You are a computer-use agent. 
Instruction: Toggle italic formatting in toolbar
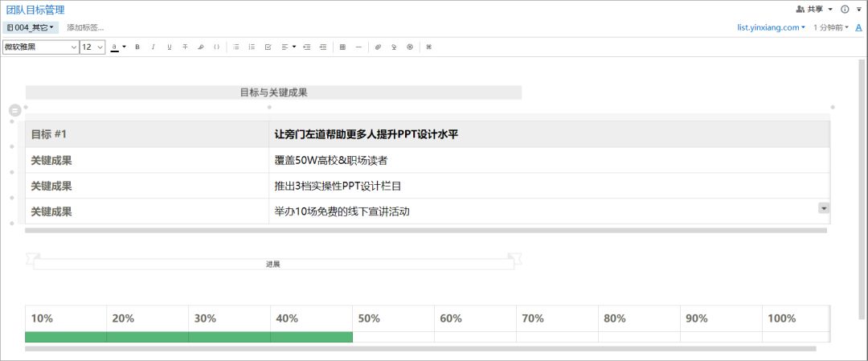tap(154, 47)
